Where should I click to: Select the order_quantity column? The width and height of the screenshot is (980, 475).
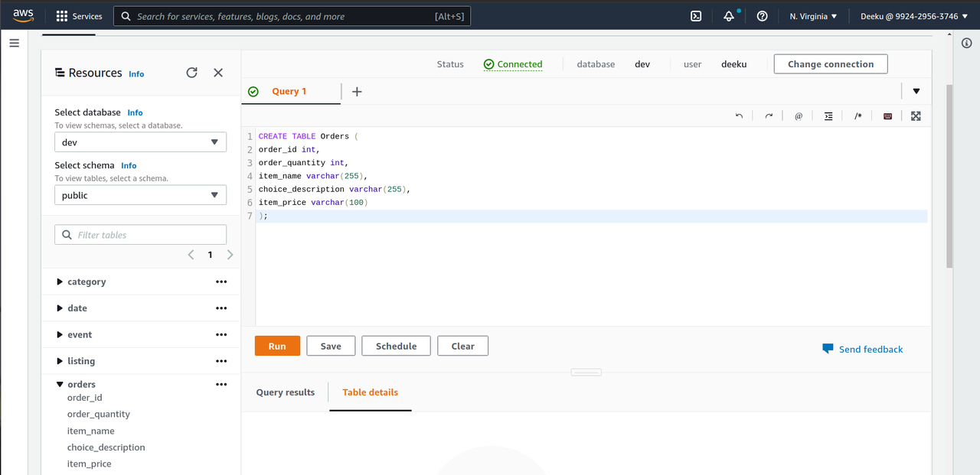pos(99,414)
